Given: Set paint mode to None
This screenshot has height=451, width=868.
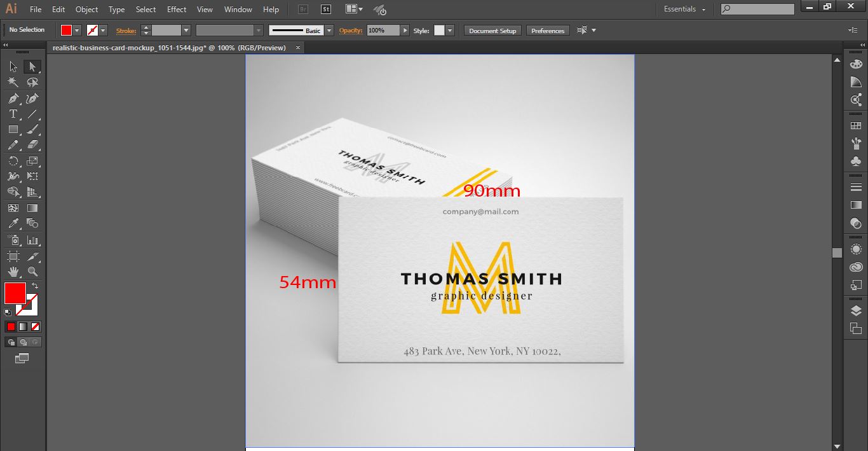Looking at the screenshot, I should pyautogui.click(x=36, y=326).
